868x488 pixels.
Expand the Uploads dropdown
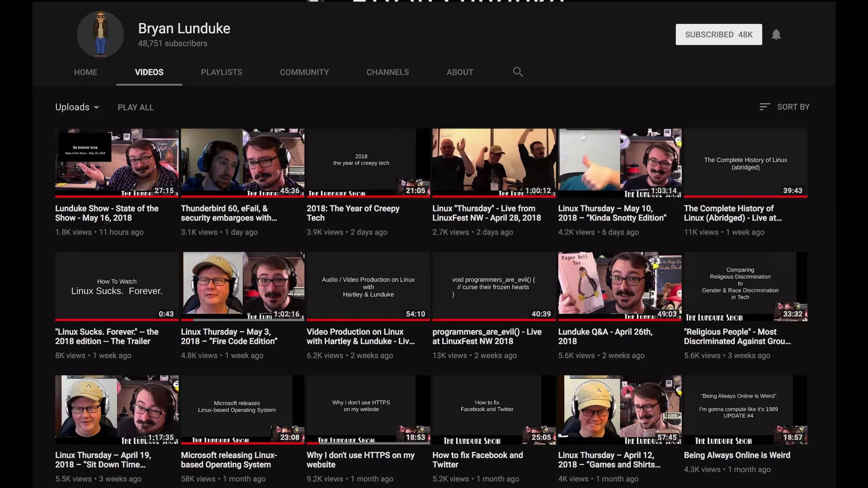77,107
